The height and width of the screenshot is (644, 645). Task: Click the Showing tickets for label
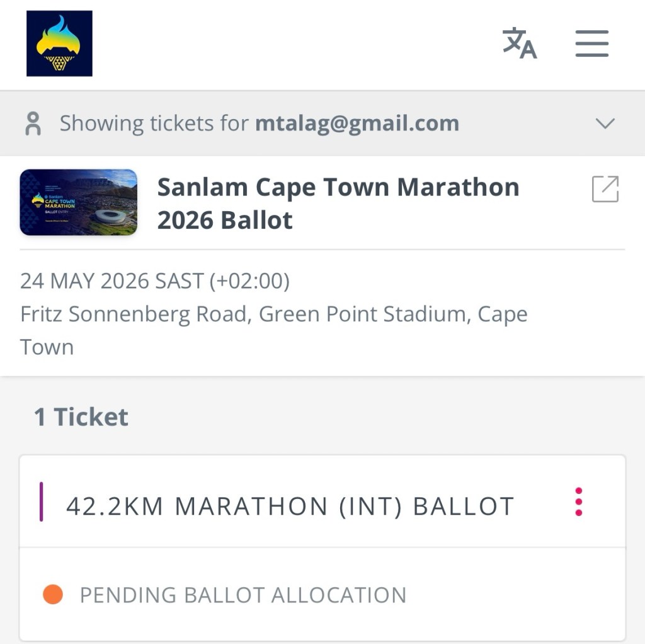pos(154,124)
